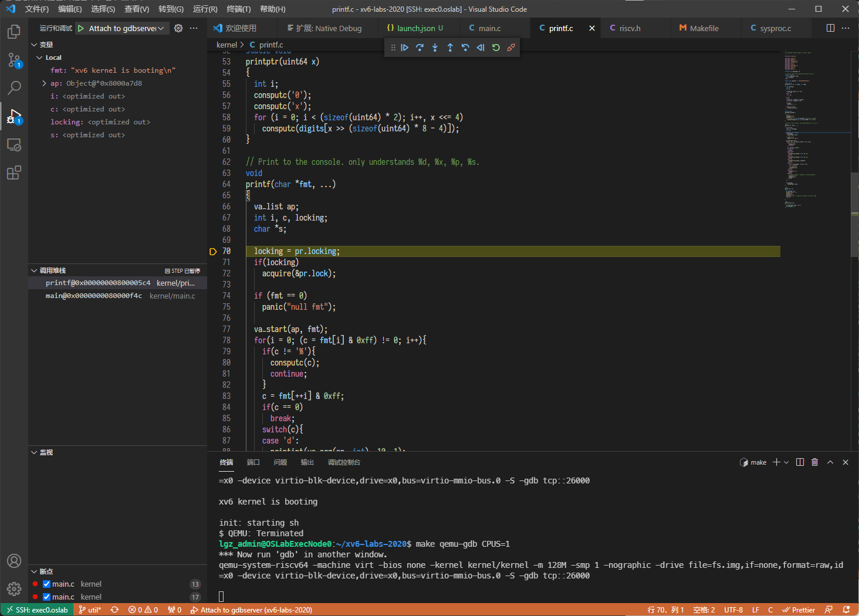Disconnect the debugger with the plug icon
The image size is (859, 616).
point(511,48)
